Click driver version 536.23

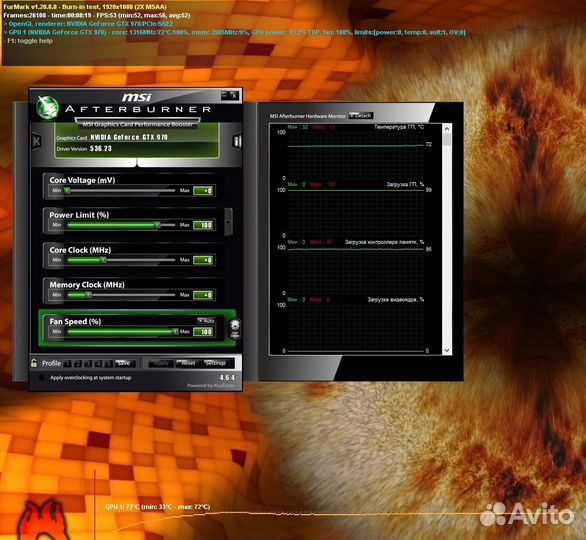coord(101,148)
